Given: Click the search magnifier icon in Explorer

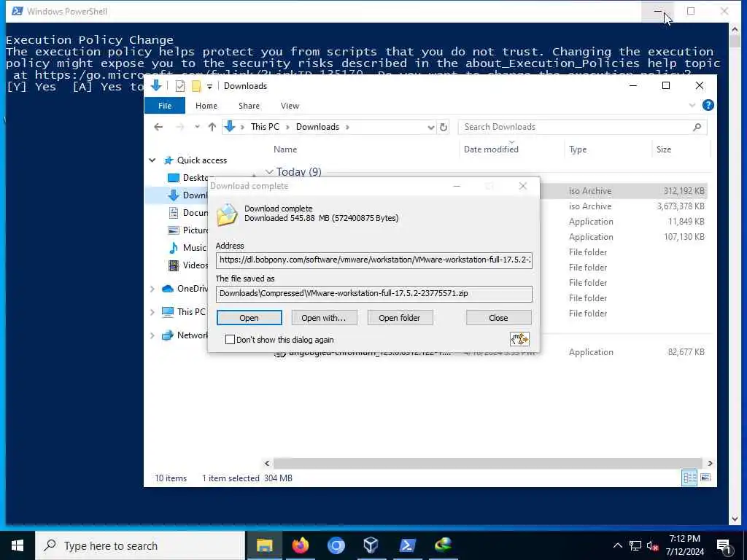Looking at the screenshot, I should pyautogui.click(x=697, y=127).
